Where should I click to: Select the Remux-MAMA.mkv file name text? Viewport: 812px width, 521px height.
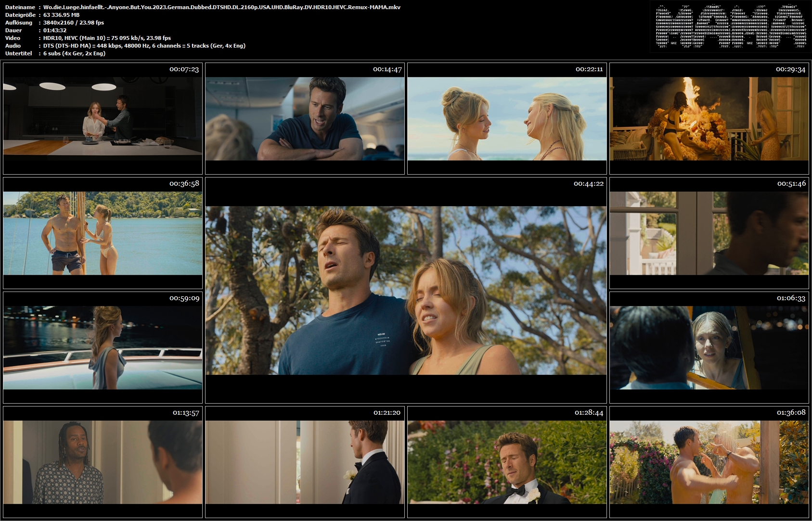point(222,7)
